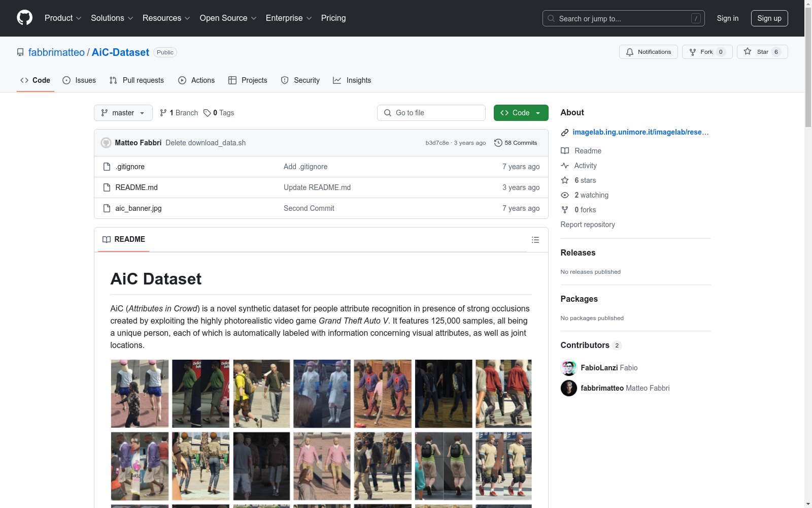This screenshot has height=508, width=812.
Task: Expand the Enterprise menu
Action: 289,18
